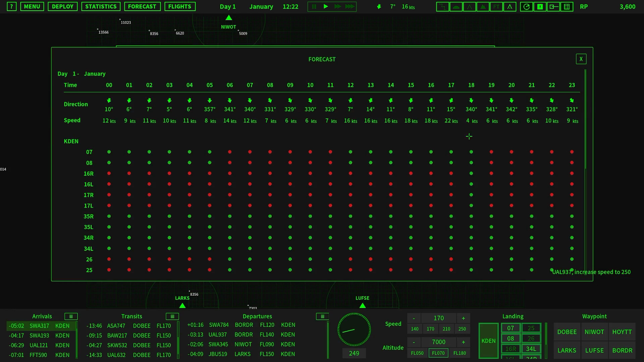This screenshot has width=644, height=362.
Task: Toggle runway 17L indicator dot
Action: tap(109, 205)
